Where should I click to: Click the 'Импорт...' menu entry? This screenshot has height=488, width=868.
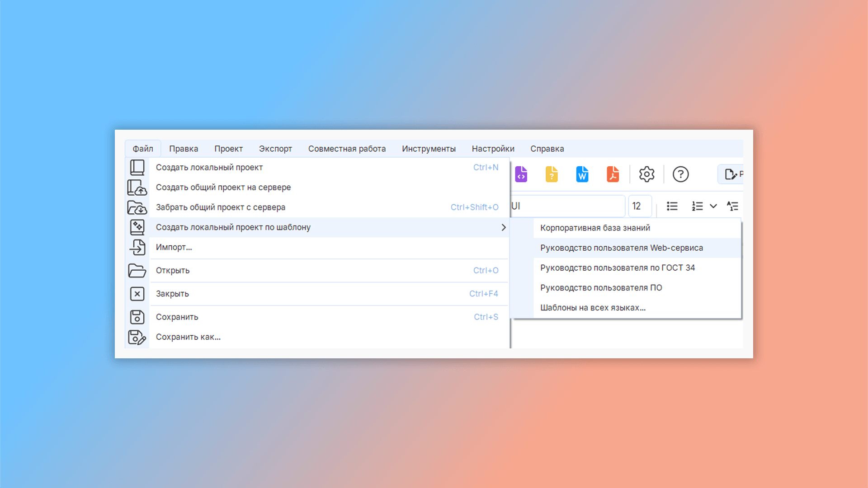(x=174, y=247)
